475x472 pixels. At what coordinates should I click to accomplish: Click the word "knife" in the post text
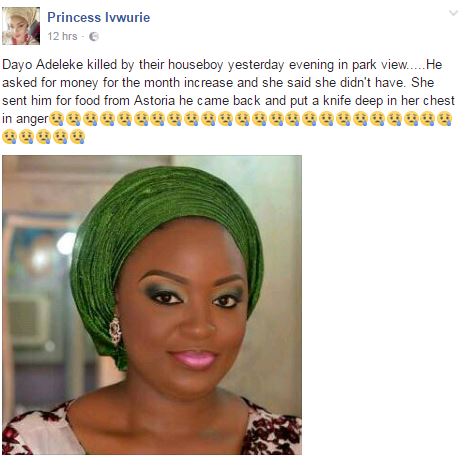pos(337,101)
